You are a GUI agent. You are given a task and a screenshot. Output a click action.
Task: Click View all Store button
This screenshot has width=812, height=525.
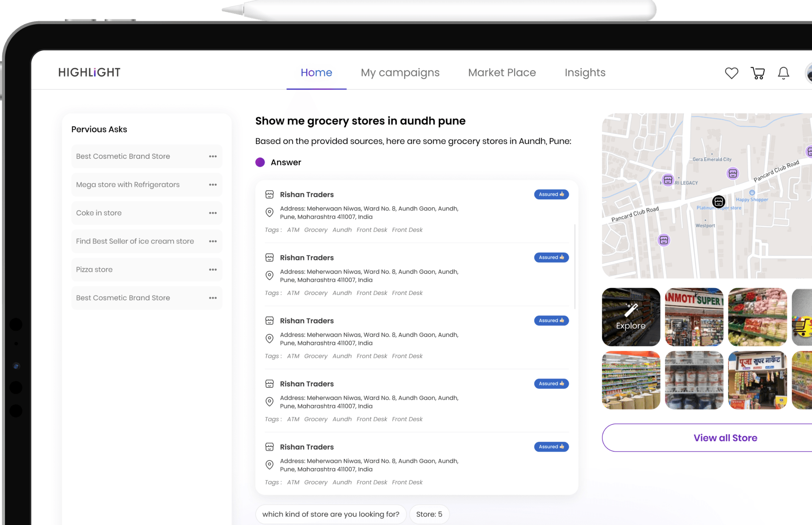point(725,438)
